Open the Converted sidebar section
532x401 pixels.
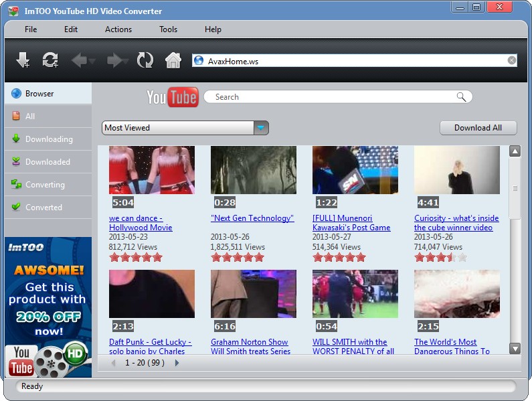pos(48,207)
